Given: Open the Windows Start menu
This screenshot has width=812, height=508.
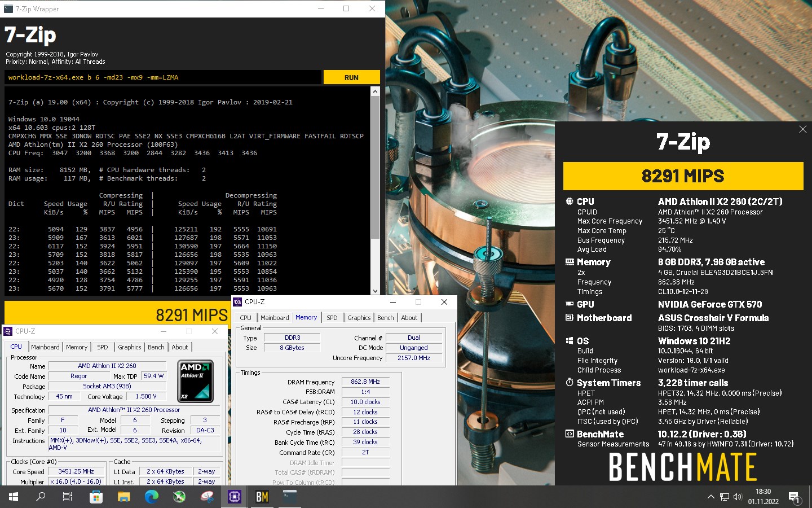Looking at the screenshot, I should tap(14, 497).
